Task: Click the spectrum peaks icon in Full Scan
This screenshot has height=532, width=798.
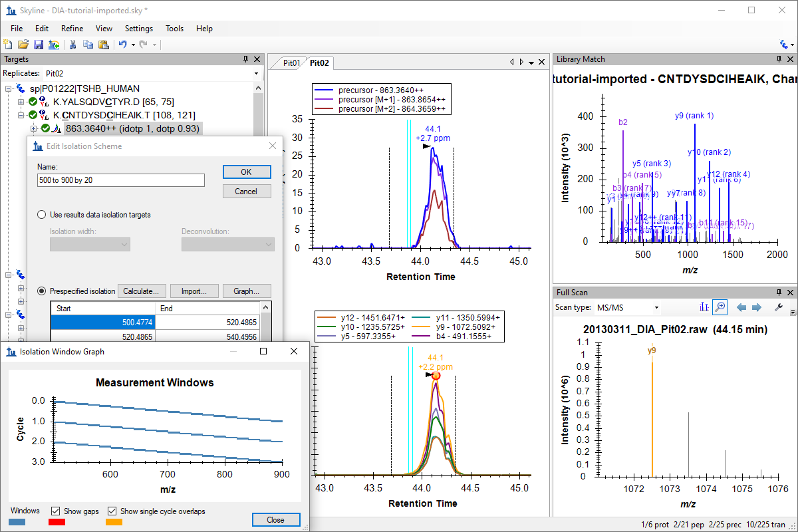Action: (704, 307)
